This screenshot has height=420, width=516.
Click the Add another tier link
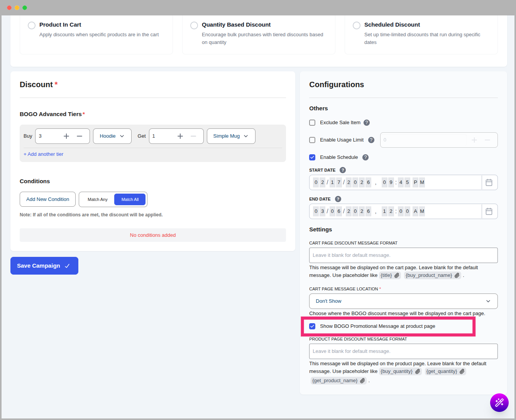click(44, 154)
